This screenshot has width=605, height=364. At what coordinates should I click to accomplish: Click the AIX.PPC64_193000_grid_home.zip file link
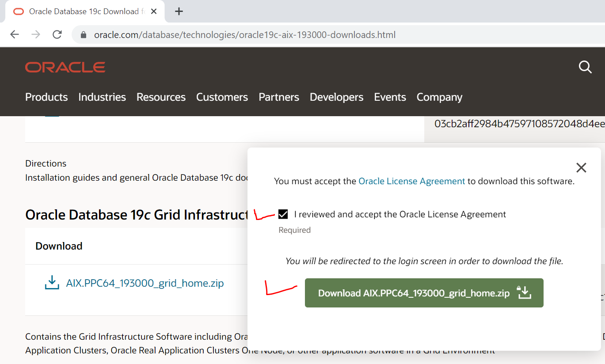[145, 283]
